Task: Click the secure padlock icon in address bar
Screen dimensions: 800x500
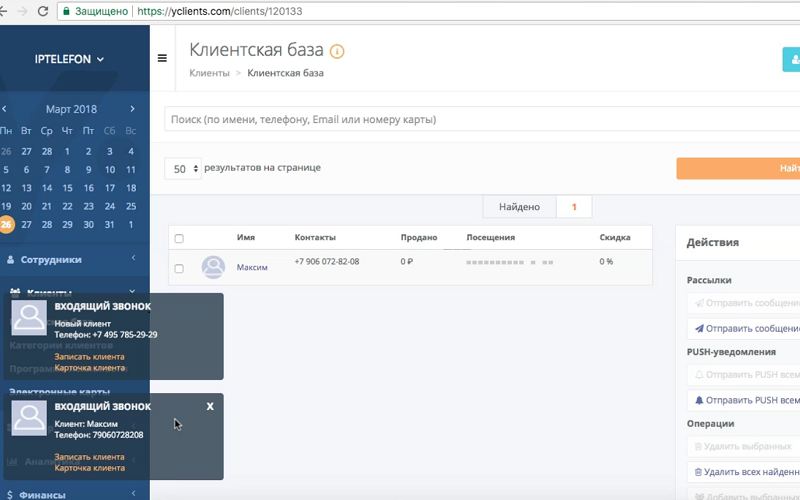Action: coord(66,11)
